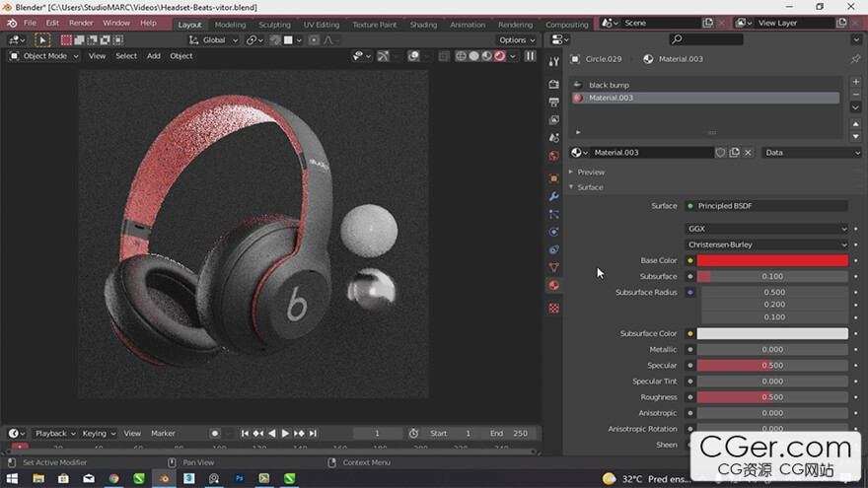This screenshot has height=488, width=868.
Task: Open the Playback dropdown in timeline
Action: click(x=55, y=433)
